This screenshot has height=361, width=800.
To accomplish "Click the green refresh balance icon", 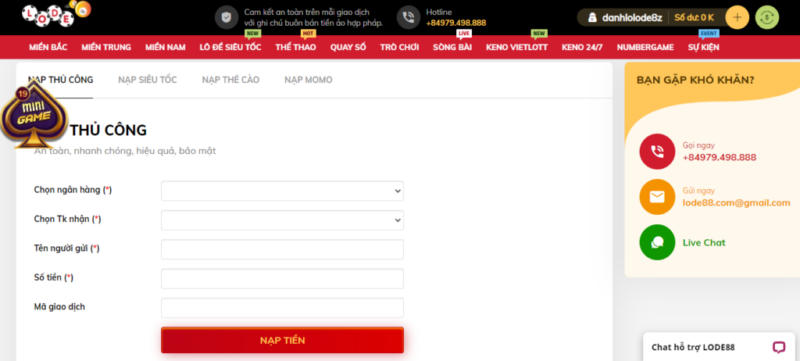I will (x=767, y=18).
